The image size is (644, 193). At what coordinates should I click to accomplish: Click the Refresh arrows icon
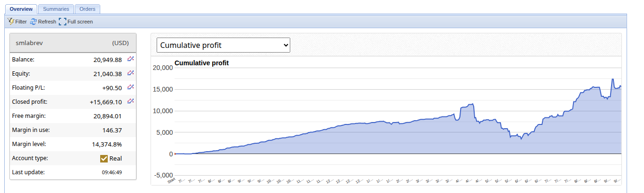tap(33, 21)
